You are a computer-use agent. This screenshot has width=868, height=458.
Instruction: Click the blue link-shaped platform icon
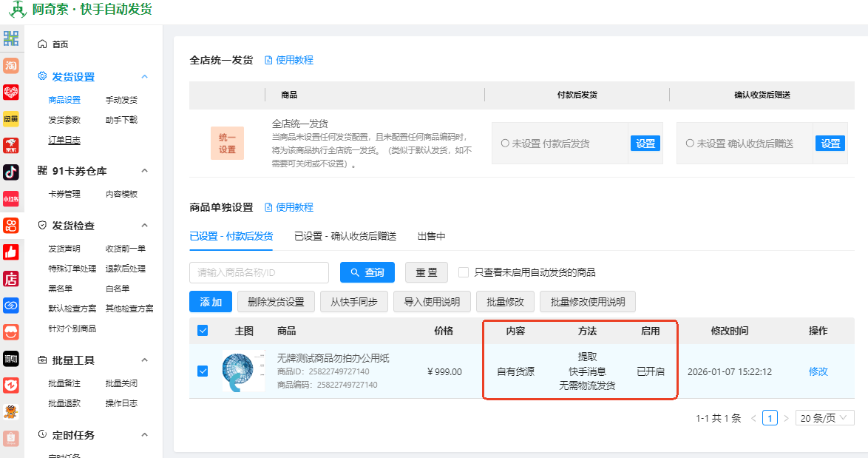point(11,306)
